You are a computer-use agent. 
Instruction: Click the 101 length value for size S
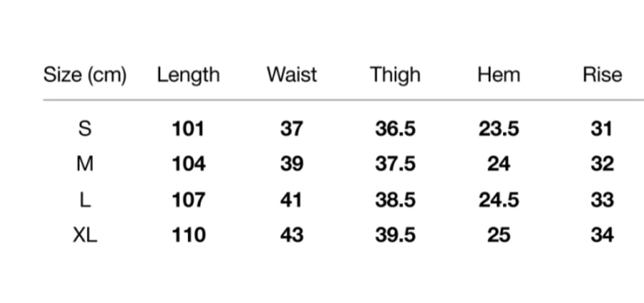coord(188,129)
